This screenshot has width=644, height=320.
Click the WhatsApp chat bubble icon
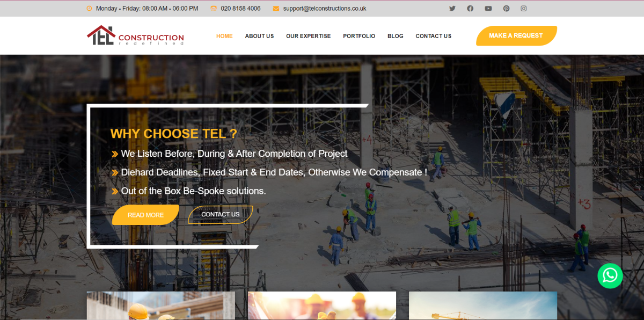coord(610,275)
